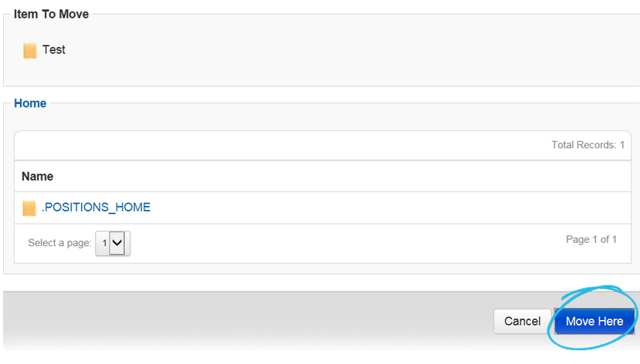640x364 pixels.
Task: Click the .POSITIONS_HOME folder icon
Action: [29, 208]
